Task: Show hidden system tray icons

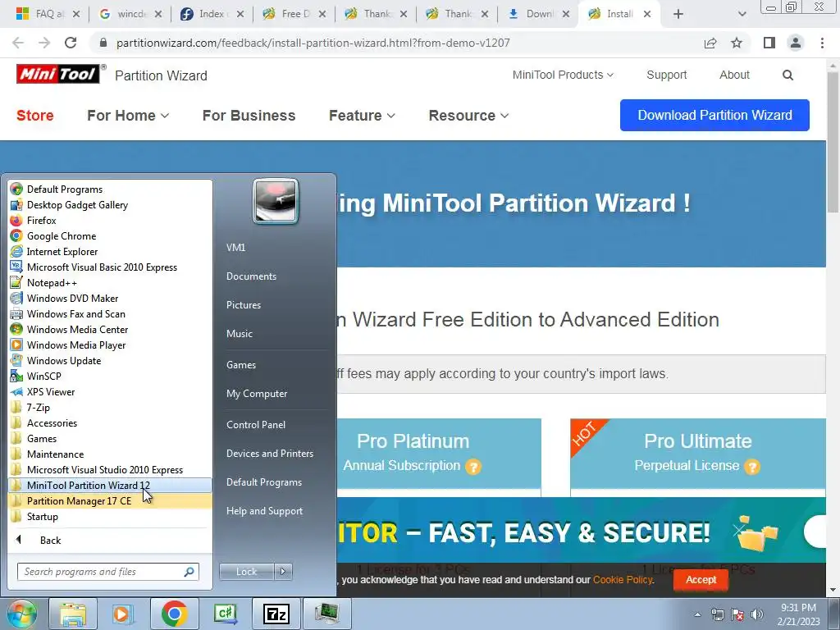Action: tap(697, 614)
